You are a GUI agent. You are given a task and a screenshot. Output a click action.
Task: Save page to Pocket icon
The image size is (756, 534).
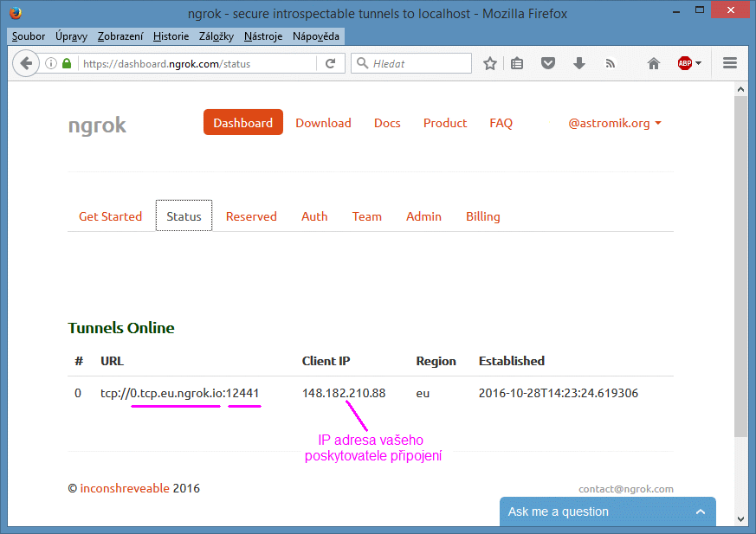click(547, 63)
